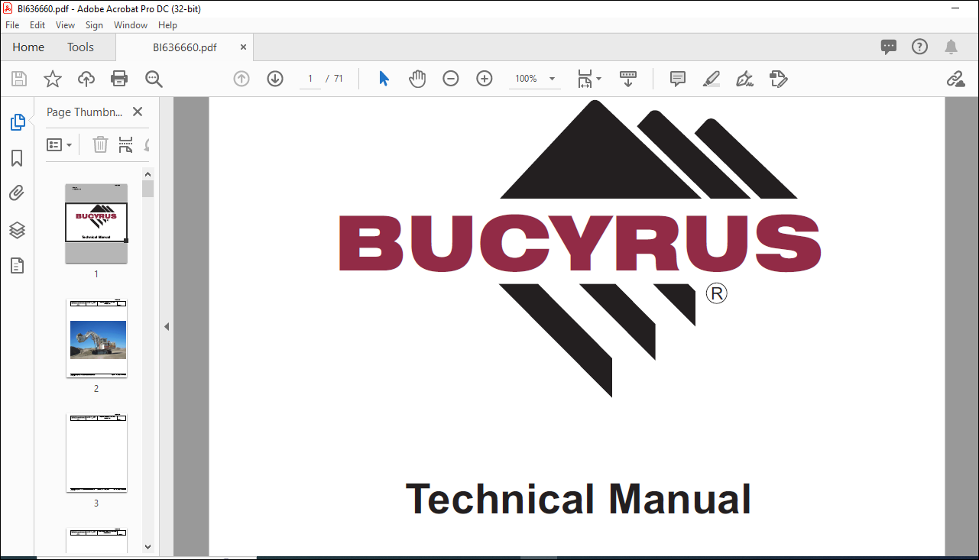Open the Content sidebar panel icon
The image size is (979, 560).
(17, 266)
